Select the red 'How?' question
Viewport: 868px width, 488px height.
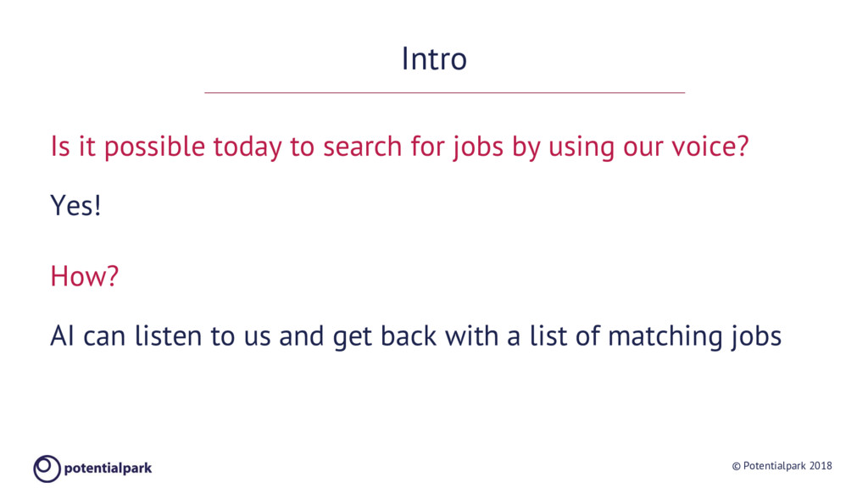pos(84,275)
